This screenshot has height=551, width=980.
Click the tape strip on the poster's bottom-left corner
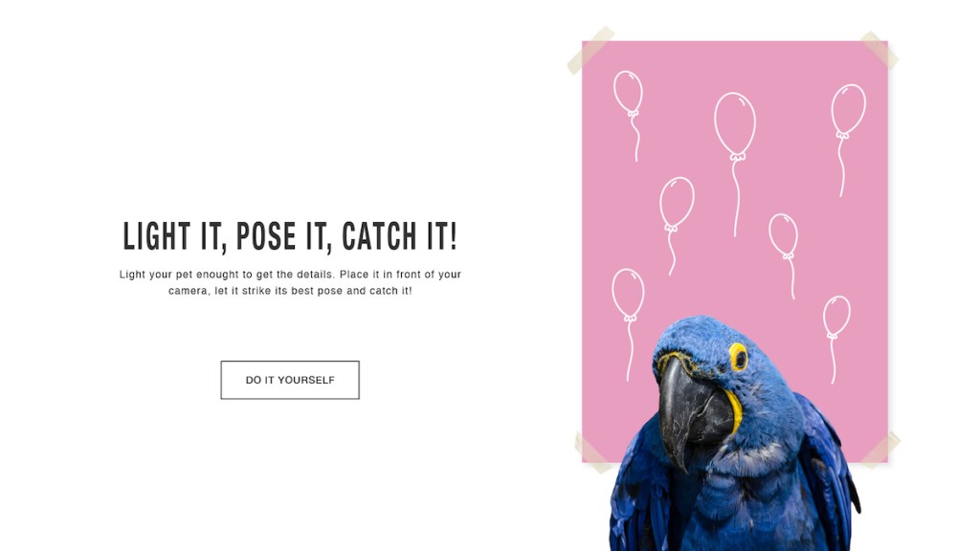[591, 453]
